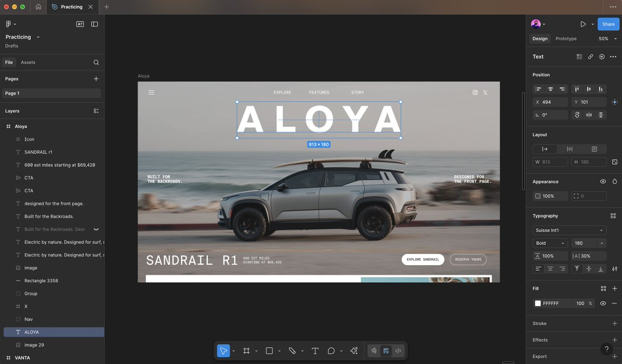
Task: Switch to the Prototype tab
Action: [x=566, y=39]
